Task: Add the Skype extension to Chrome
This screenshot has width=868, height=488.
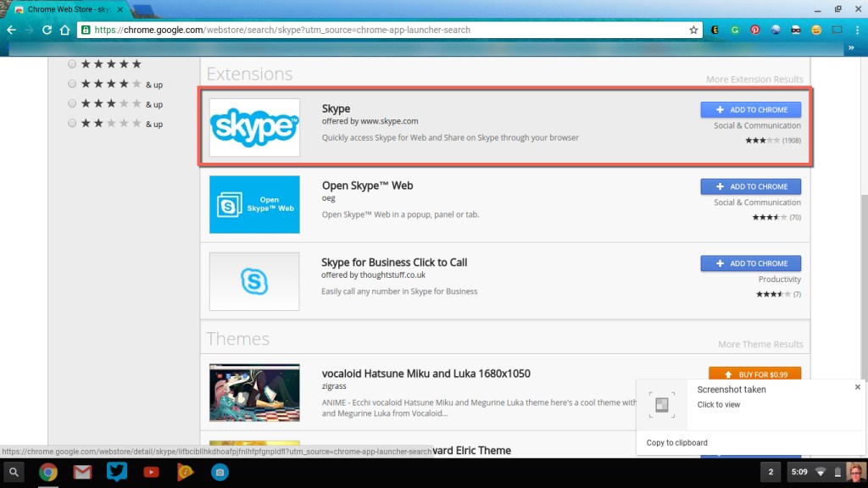Action: click(x=749, y=108)
